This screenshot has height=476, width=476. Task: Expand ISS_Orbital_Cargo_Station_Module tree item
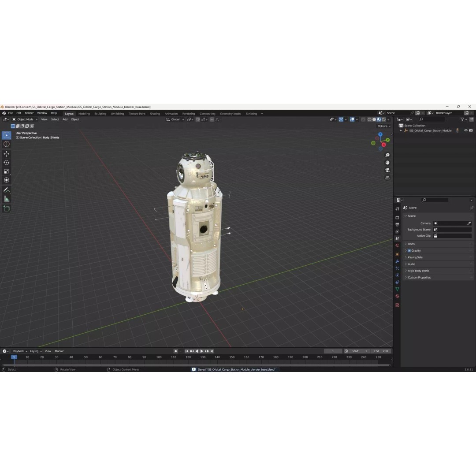point(401,130)
